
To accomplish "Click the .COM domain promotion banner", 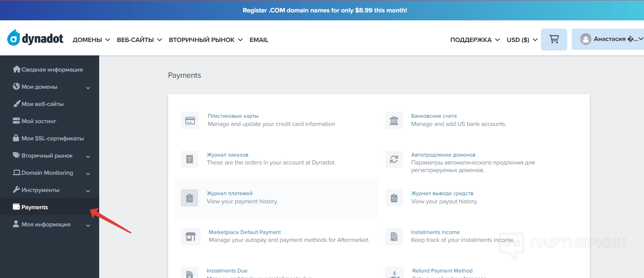I will pyautogui.click(x=325, y=10).
